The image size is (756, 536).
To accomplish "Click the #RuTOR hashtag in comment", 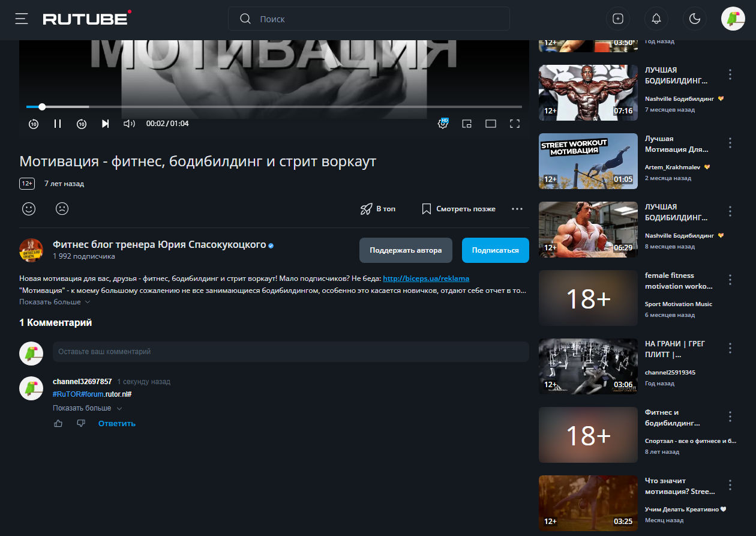I will 67,394.
